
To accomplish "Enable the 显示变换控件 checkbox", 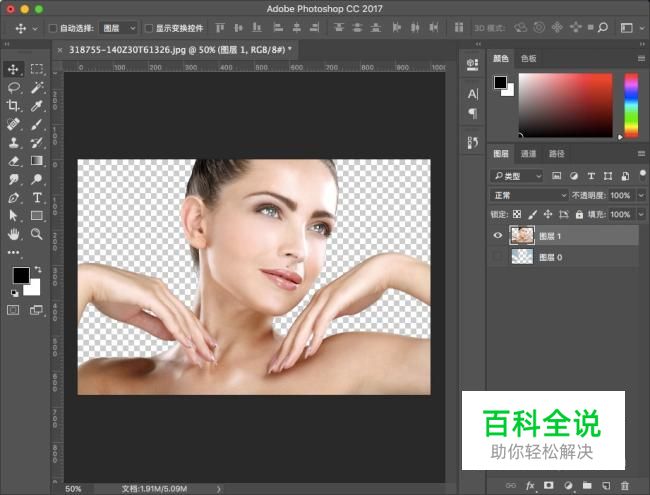I will 149,28.
